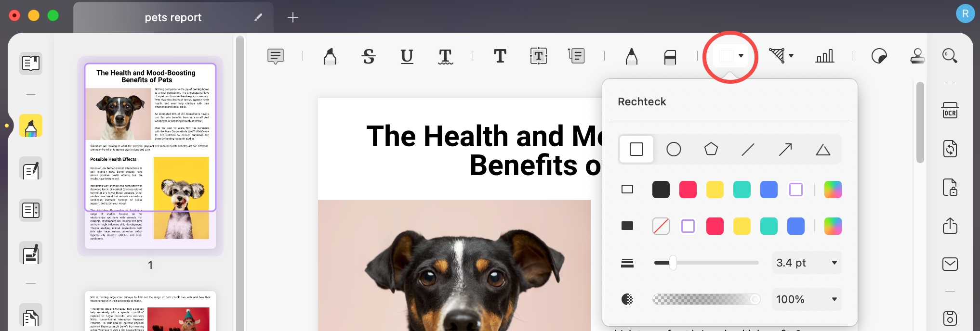980x331 pixels.
Task: Set border color to red
Action: 688,190
